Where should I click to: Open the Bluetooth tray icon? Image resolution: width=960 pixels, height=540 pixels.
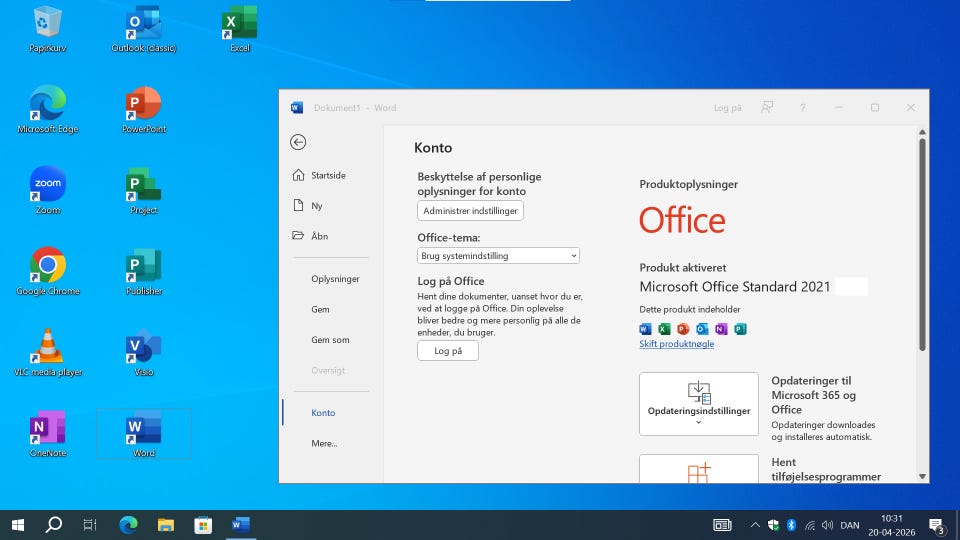pos(791,525)
